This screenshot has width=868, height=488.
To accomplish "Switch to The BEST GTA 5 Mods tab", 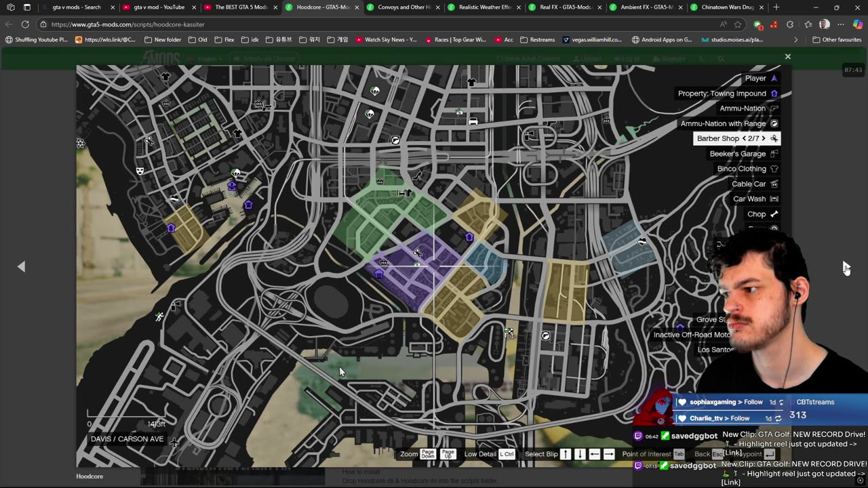I will 240,7.
